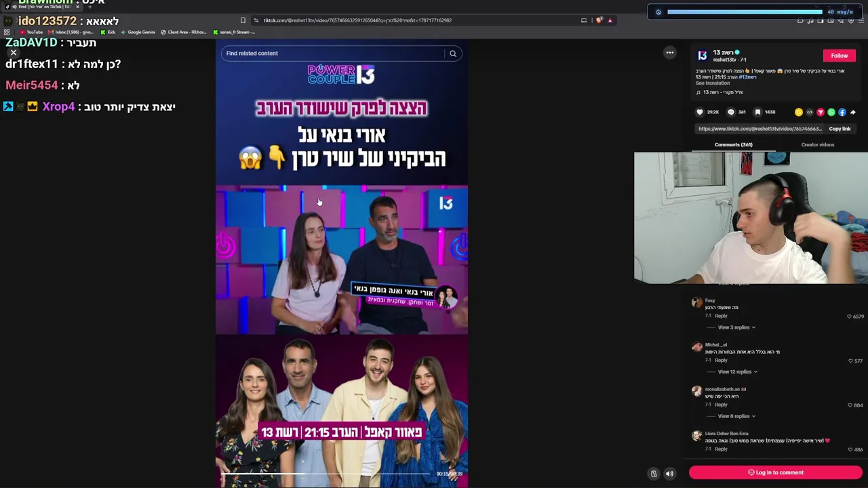Reply to Foxy's comment
This screenshot has height=488, width=868.
click(721, 316)
